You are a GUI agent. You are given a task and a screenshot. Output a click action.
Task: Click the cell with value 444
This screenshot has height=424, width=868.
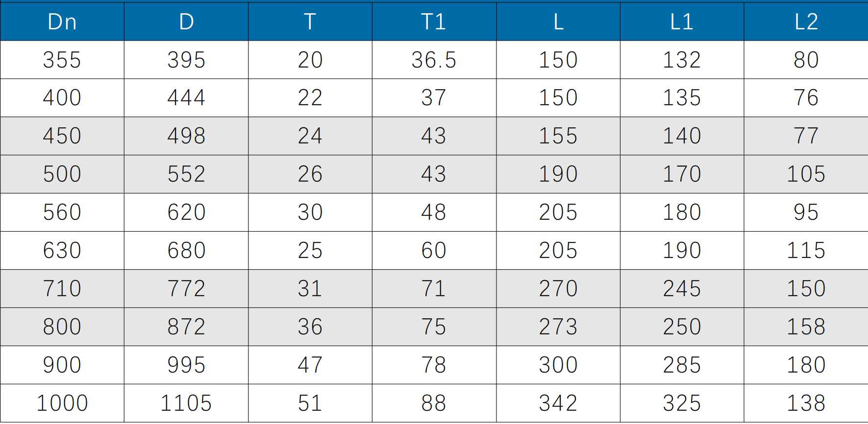[x=186, y=97]
